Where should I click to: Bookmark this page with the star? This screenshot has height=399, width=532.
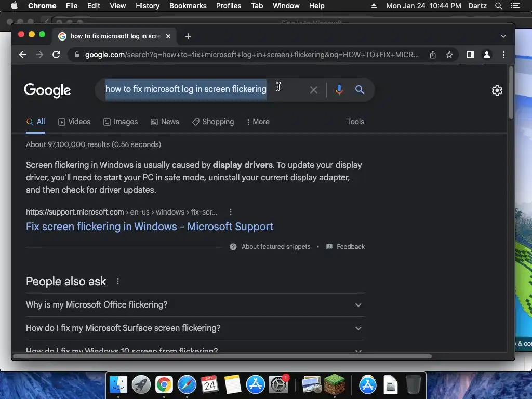[x=449, y=55]
